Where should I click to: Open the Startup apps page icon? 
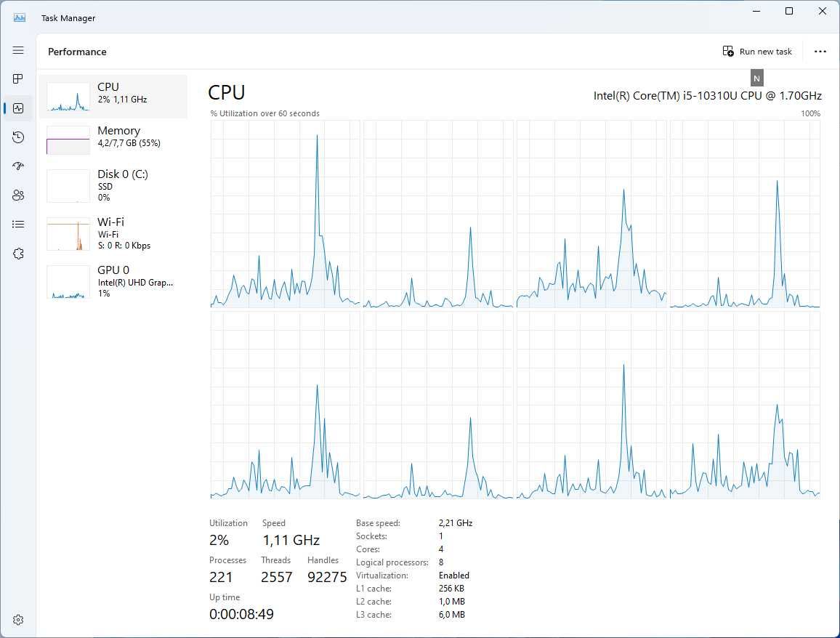pos(18,166)
